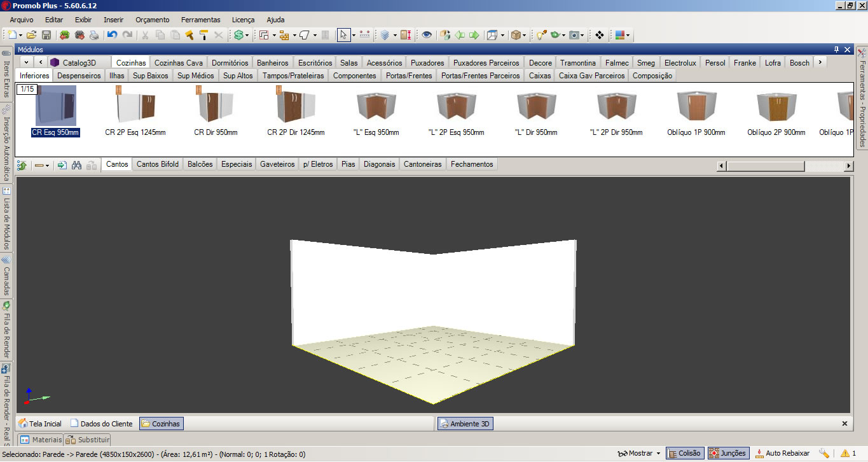This screenshot has height=462, width=868.
Task: Toggle Auto Rebaixar option
Action: click(782, 453)
